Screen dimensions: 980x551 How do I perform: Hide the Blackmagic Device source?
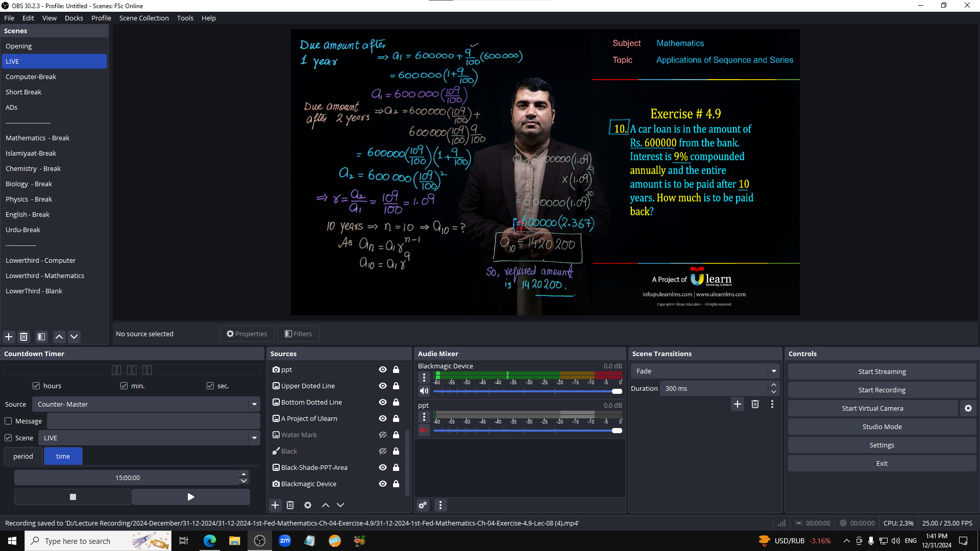tap(382, 484)
